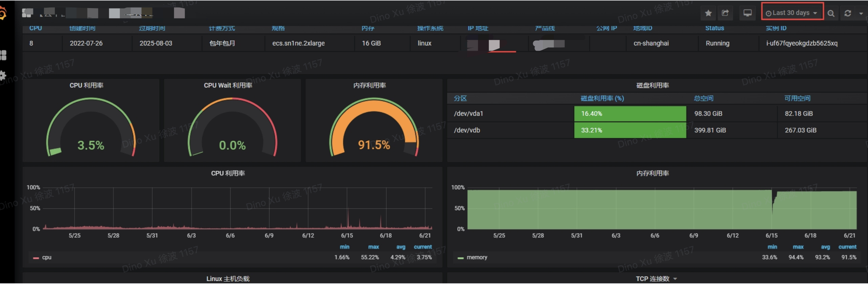Cycle view mode with monitor icon
The image size is (868, 284).
[747, 13]
